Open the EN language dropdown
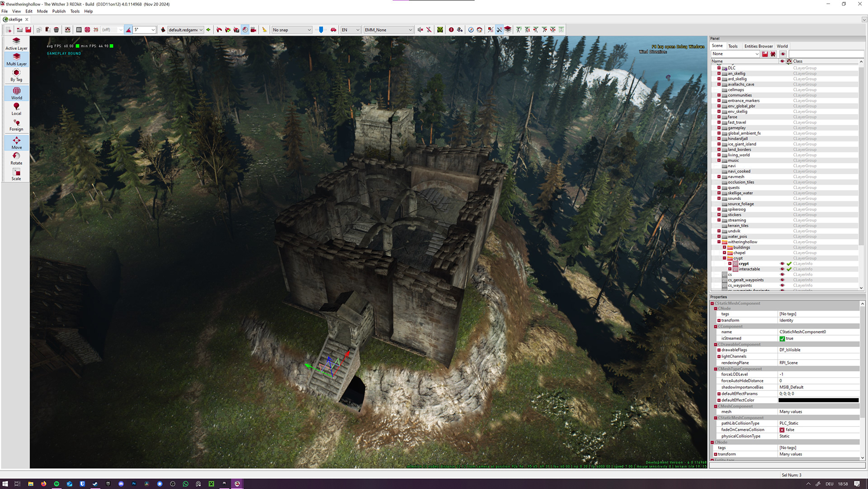Viewport: 868px width, 489px height. (350, 30)
